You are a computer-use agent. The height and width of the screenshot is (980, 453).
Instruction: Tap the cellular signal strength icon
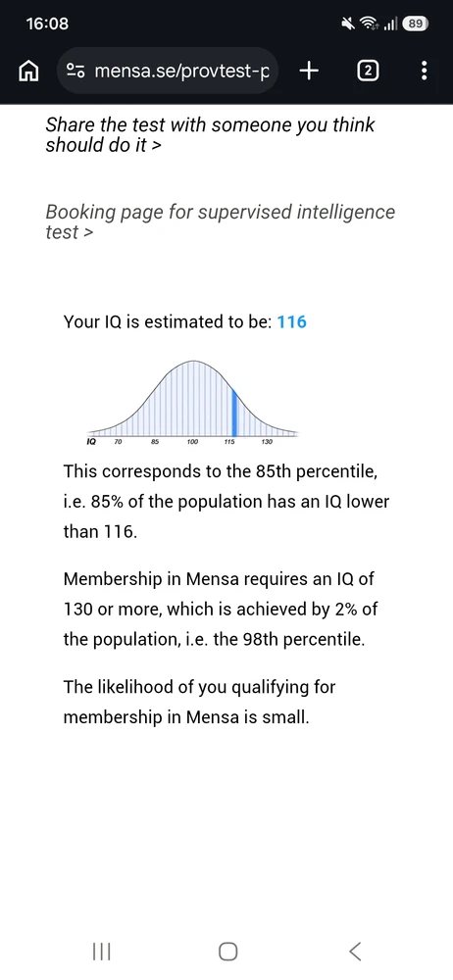pos(390,24)
